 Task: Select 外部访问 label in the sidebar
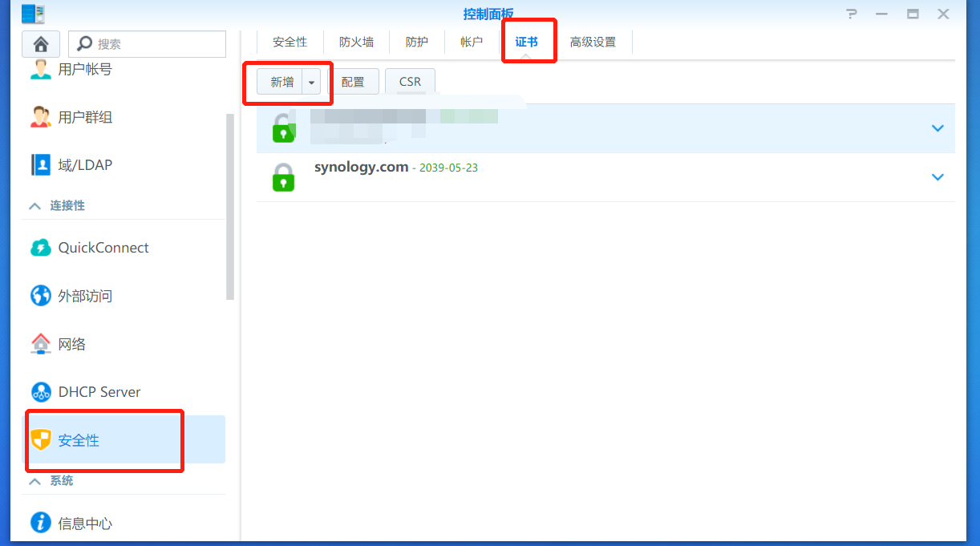pos(85,296)
